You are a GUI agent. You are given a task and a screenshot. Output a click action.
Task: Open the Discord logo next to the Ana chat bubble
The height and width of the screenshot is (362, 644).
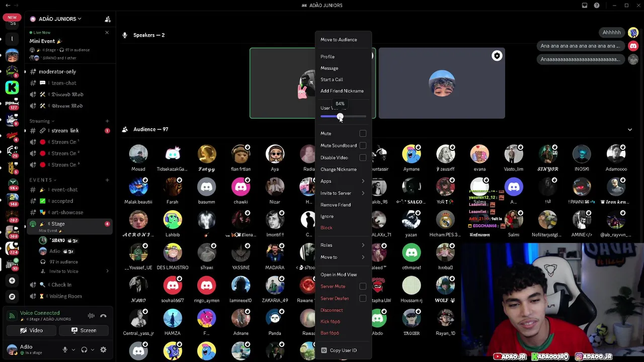633,46
